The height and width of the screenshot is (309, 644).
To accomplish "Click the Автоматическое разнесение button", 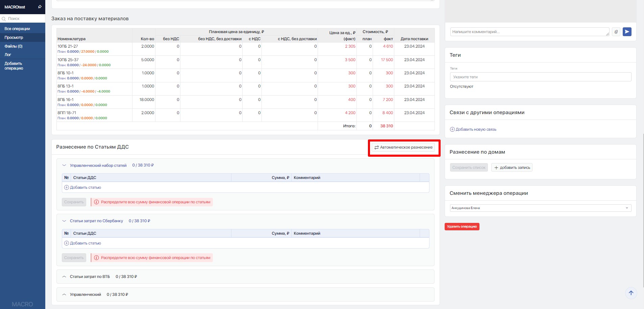I will point(403,147).
